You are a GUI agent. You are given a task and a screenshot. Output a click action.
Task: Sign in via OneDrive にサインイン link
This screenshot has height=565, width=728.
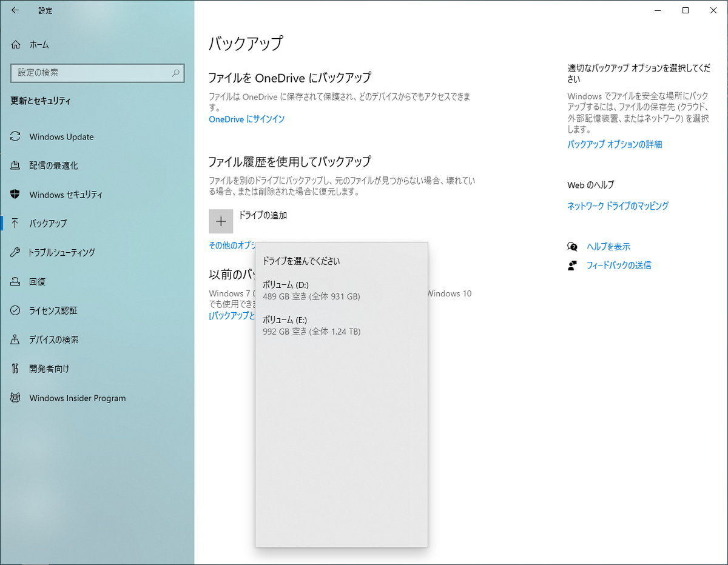click(x=246, y=119)
